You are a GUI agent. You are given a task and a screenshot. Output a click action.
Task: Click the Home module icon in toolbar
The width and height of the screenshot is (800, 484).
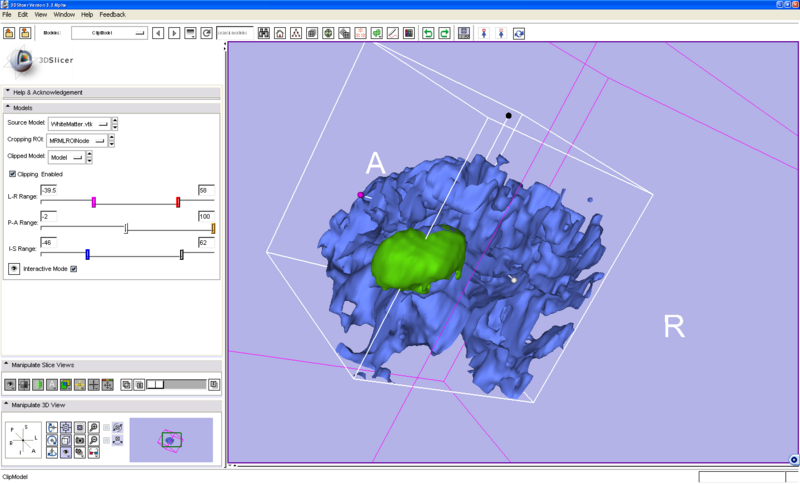pyautogui.click(x=279, y=33)
